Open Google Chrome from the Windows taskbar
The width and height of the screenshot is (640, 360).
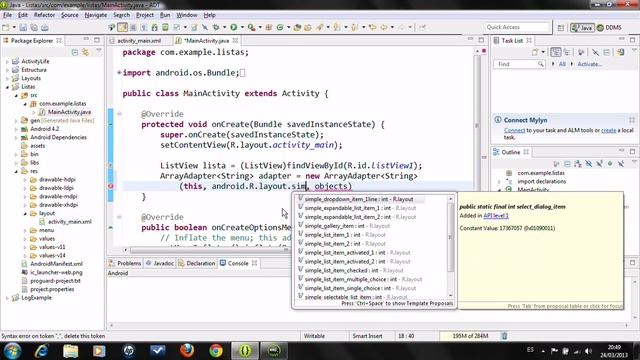click(216, 351)
